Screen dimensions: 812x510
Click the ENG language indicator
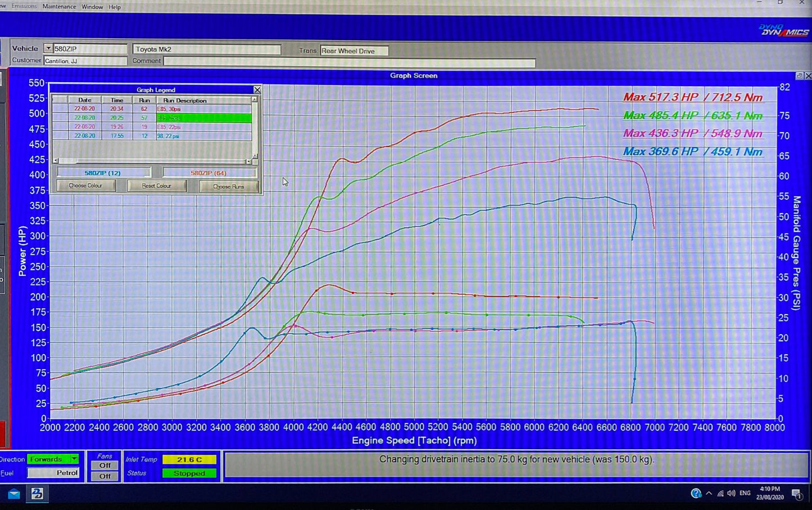tap(745, 493)
